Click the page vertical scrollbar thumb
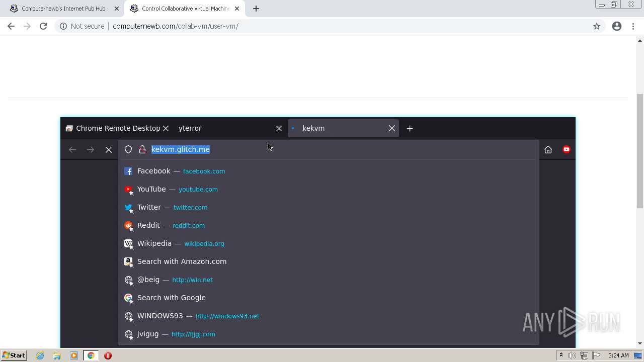The image size is (644, 362). pyautogui.click(x=640, y=151)
